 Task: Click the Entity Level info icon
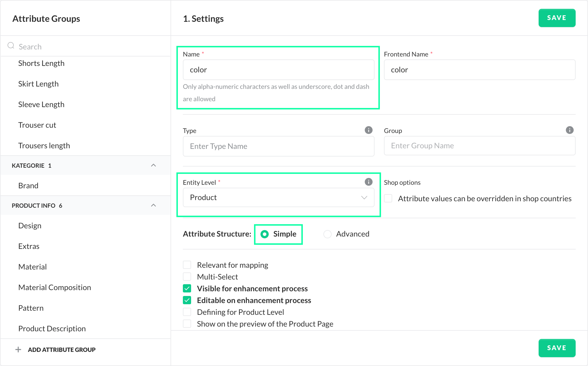pos(368,182)
